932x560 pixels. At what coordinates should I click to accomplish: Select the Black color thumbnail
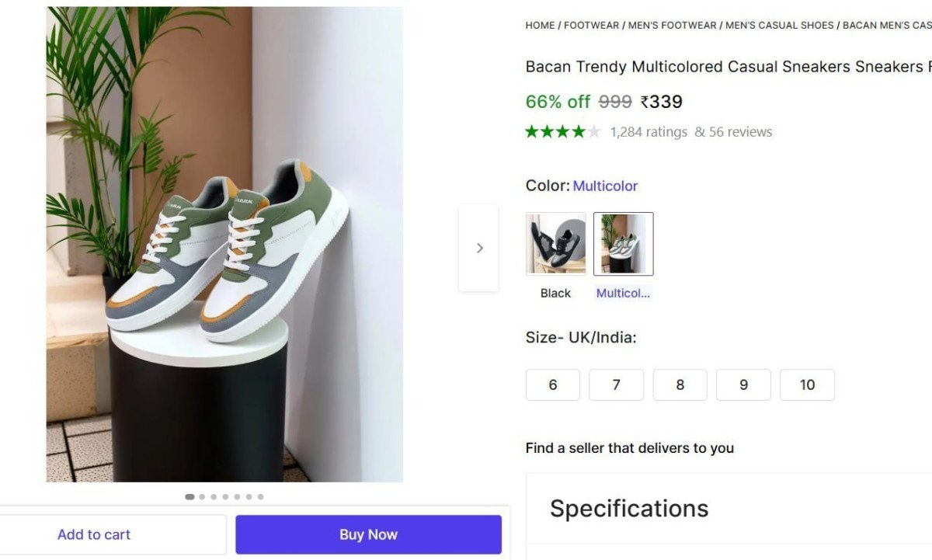pos(555,242)
